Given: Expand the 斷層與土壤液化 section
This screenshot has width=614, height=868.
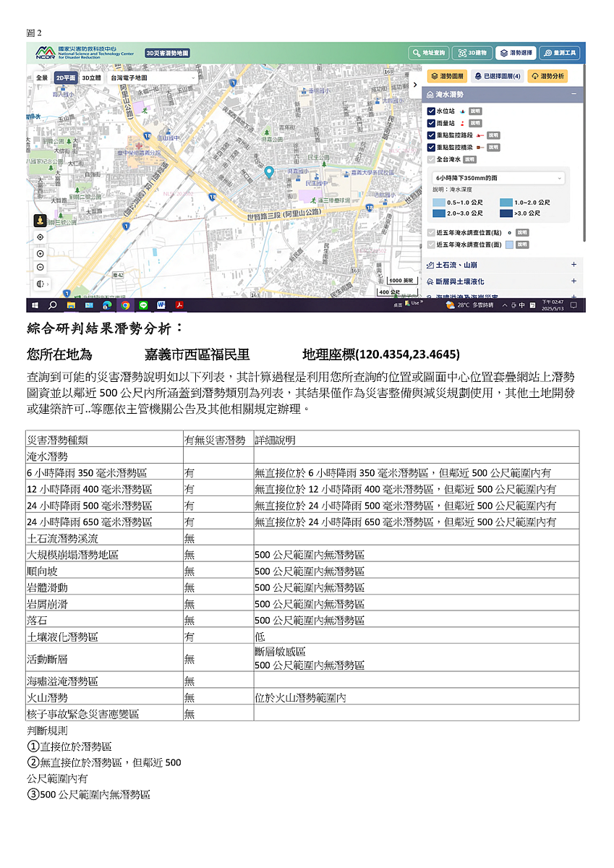Looking at the screenshot, I should (x=574, y=281).
